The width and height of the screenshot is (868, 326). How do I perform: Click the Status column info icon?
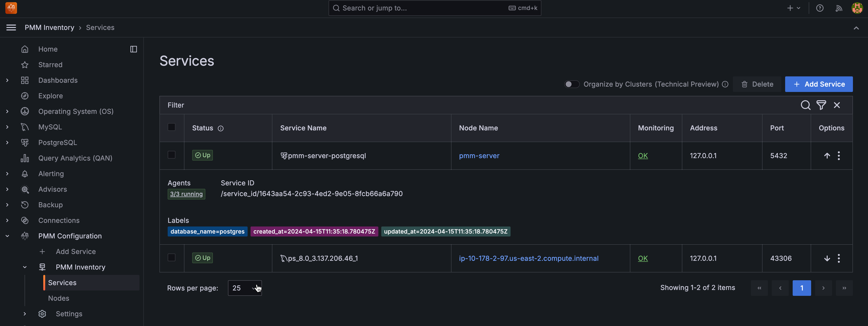click(x=221, y=128)
